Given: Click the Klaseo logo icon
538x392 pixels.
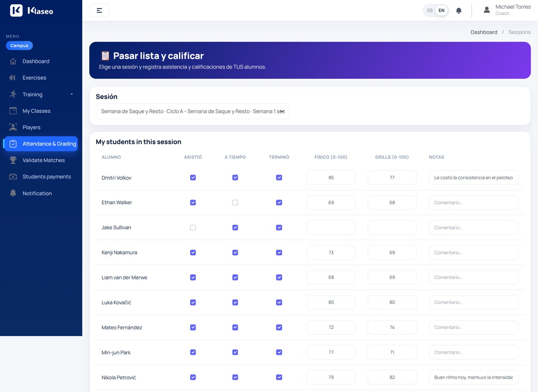Looking at the screenshot, I should point(16,10).
